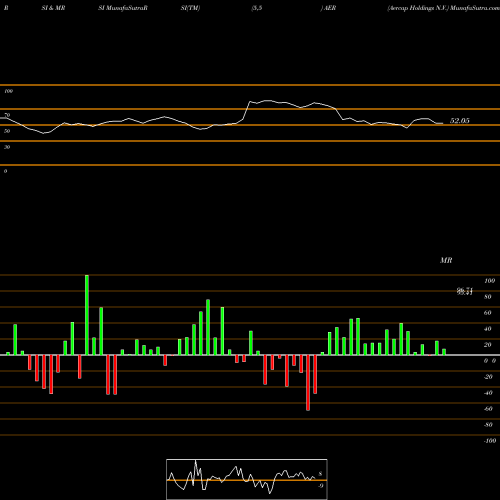Click the -40 label on MR axis

tap(488, 393)
